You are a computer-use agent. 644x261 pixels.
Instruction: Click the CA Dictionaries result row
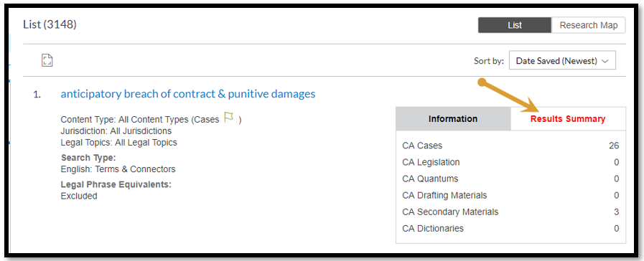(x=510, y=228)
